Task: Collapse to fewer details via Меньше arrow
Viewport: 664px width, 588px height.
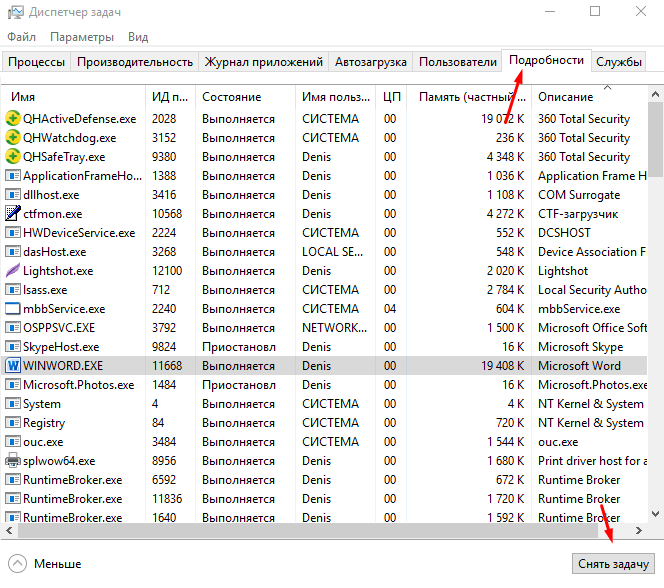Action: [17, 564]
